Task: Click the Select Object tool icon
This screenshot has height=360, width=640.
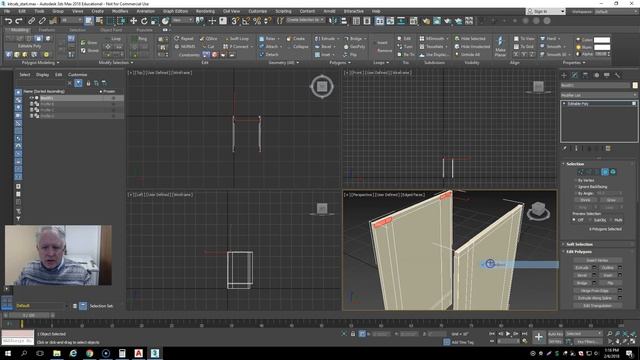Action: (89, 20)
